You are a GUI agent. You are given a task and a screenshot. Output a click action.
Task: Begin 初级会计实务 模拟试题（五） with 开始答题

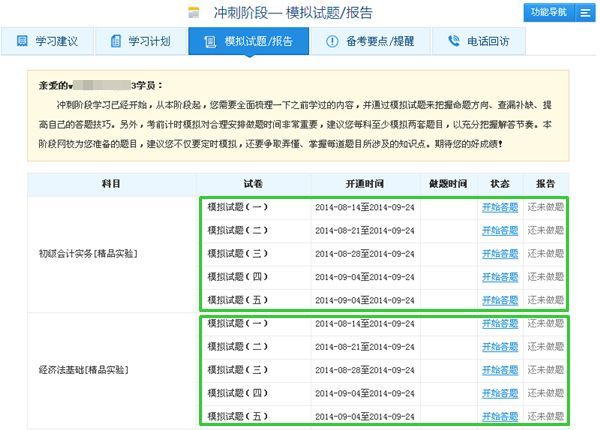[x=500, y=300]
